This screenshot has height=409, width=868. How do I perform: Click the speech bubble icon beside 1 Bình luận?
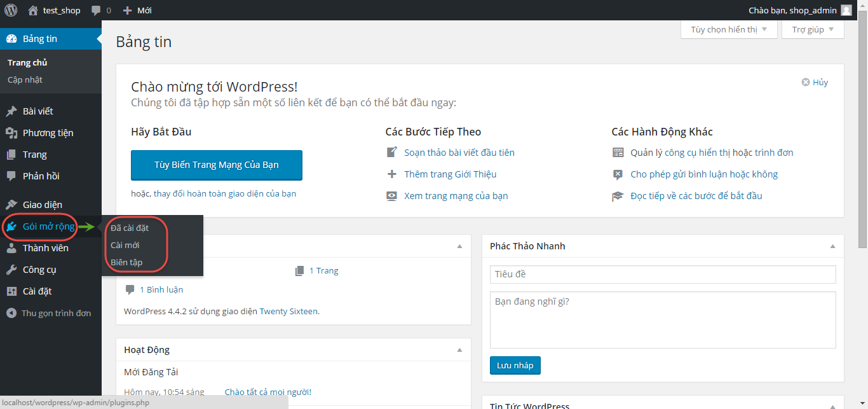130,289
